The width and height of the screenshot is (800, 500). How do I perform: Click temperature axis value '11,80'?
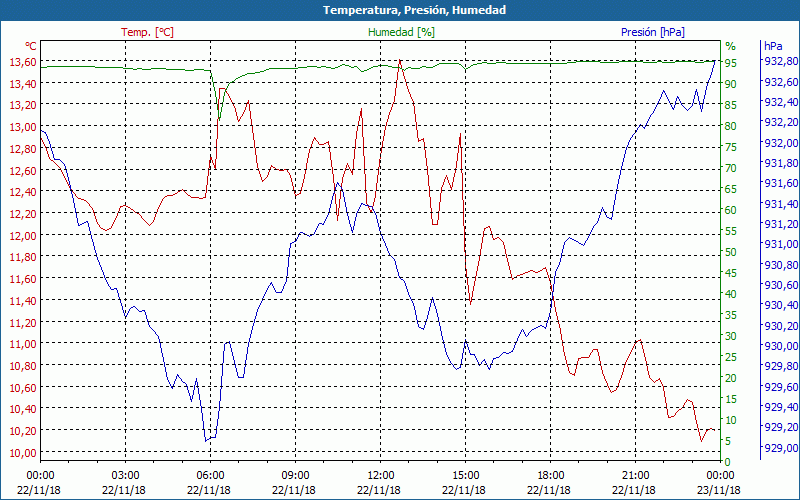[x=23, y=257]
